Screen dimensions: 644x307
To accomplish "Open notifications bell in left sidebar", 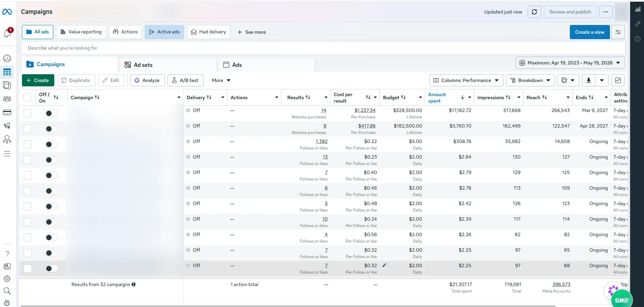I will point(7,33).
